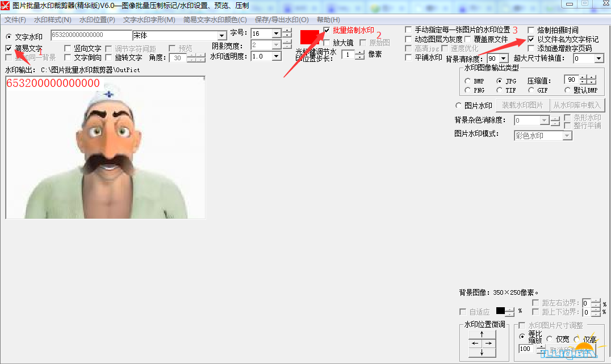Select TIF output type
The height and width of the screenshot is (364, 611).
499,90
